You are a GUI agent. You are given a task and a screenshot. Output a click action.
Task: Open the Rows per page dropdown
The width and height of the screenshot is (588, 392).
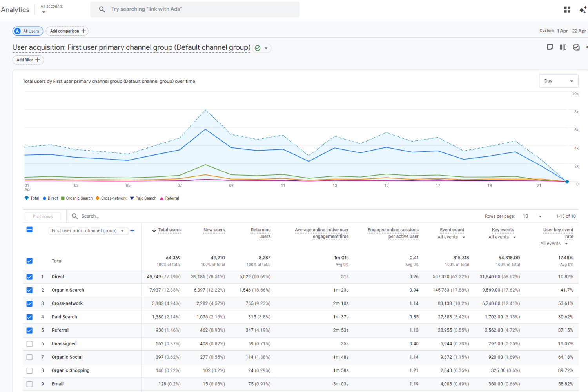532,216
